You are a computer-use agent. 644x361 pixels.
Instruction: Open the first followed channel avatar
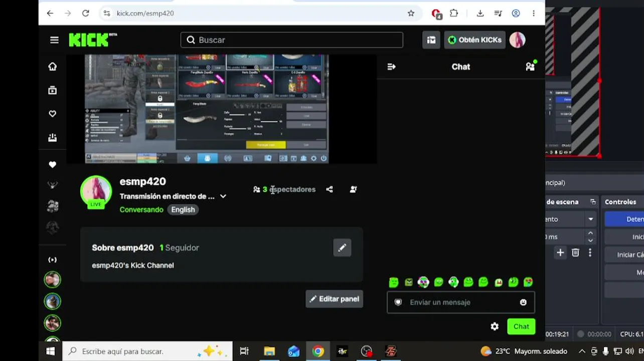(x=52, y=279)
